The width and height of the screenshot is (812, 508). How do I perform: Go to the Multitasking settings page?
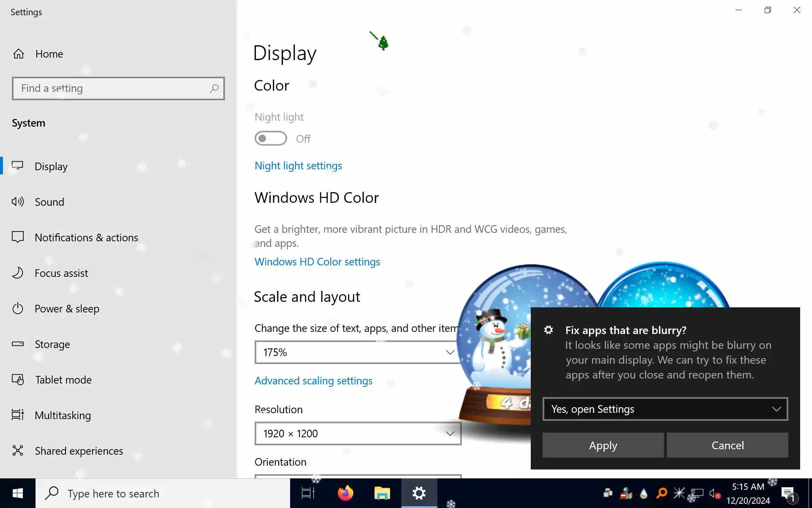[63, 415]
